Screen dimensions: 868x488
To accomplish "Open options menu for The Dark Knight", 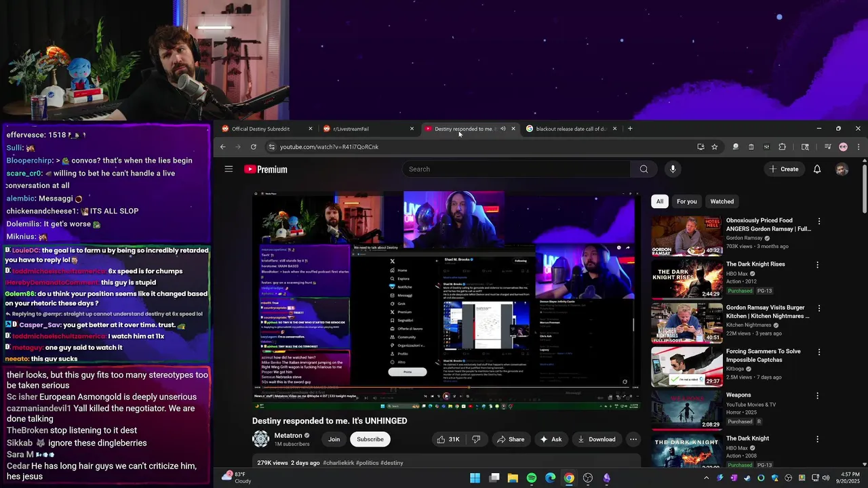I will point(817,439).
